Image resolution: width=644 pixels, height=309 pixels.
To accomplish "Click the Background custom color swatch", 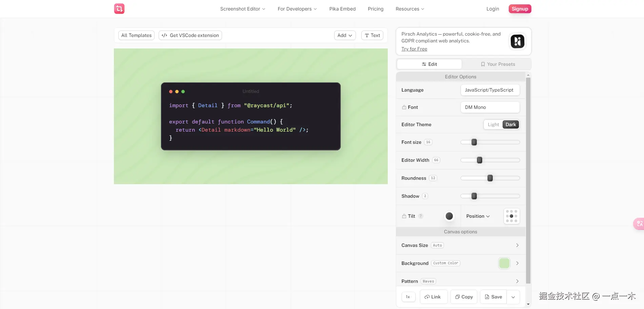I will pyautogui.click(x=504, y=263).
